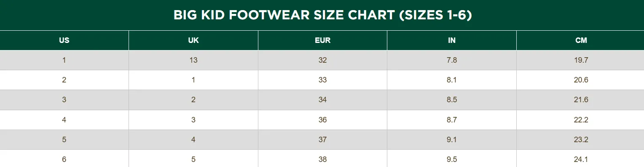The image size is (644, 167).
Task: Click the 8.5 inches cell
Action: point(452,100)
